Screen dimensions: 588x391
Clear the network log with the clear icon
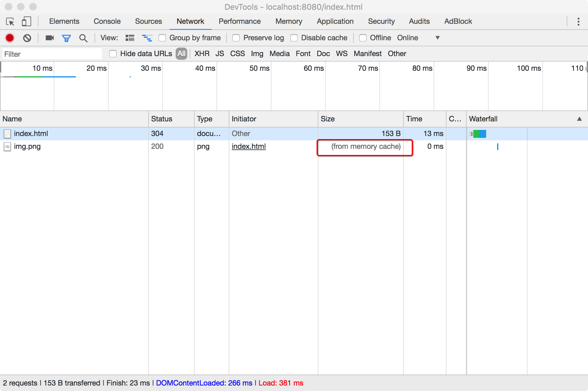pyautogui.click(x=27, y=38)
